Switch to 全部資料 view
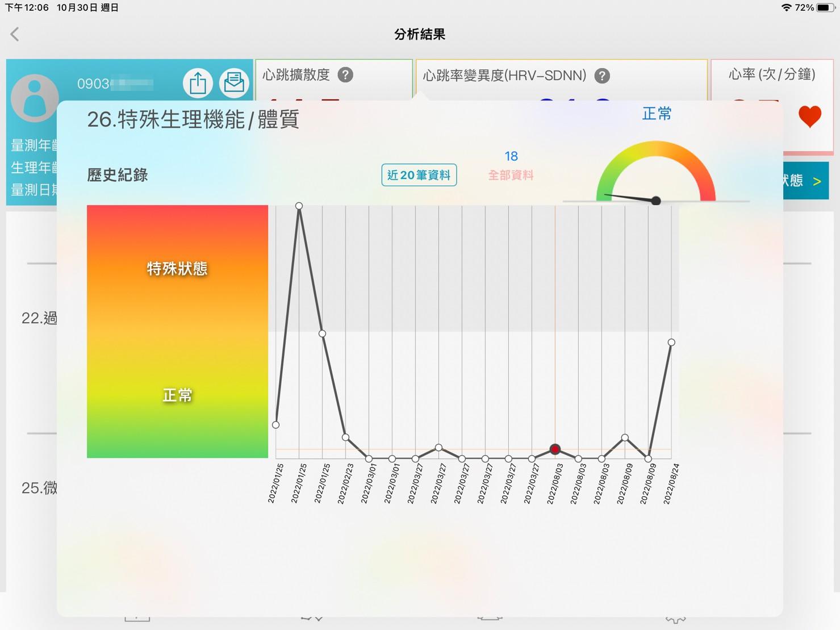This screenshot has width=840, height=630. 511,175
